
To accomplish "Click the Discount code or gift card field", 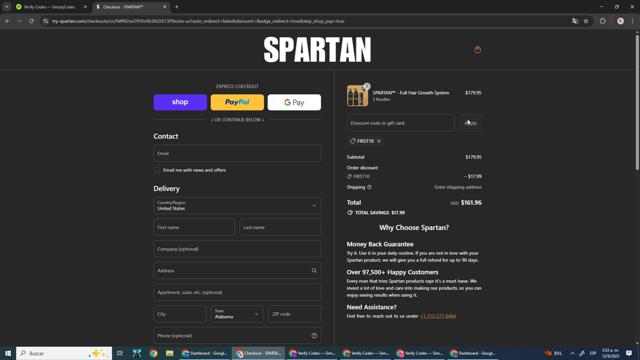I will [401, 123].
